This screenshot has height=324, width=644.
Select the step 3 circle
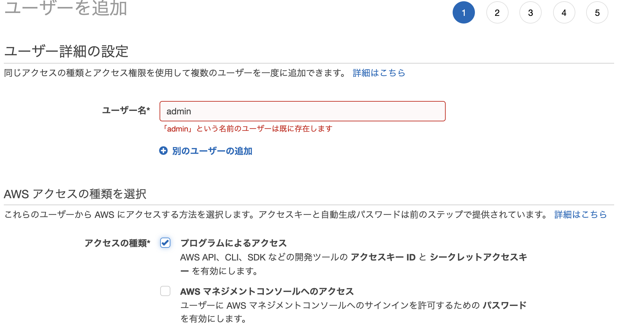pyautogui.click(x=531, y=13)
